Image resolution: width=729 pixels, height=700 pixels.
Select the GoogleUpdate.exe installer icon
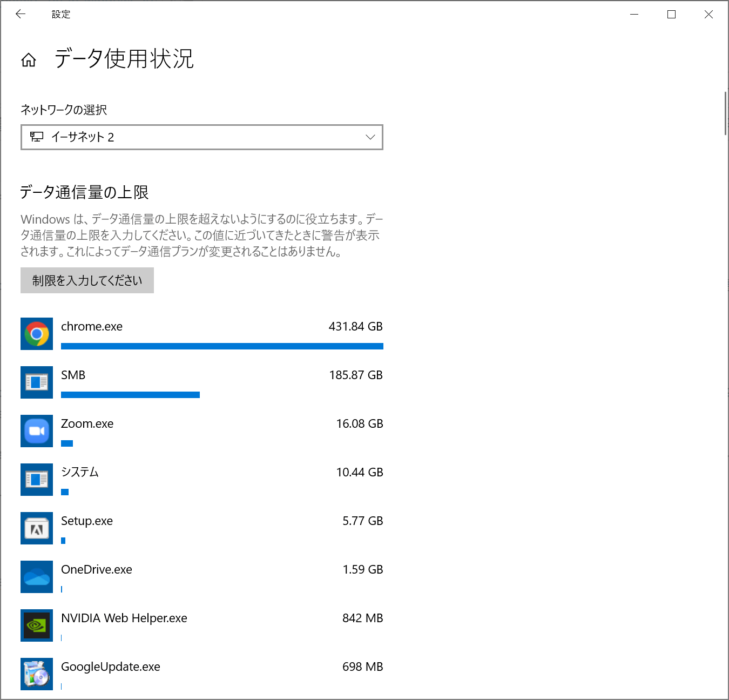[x=36, y=674]
